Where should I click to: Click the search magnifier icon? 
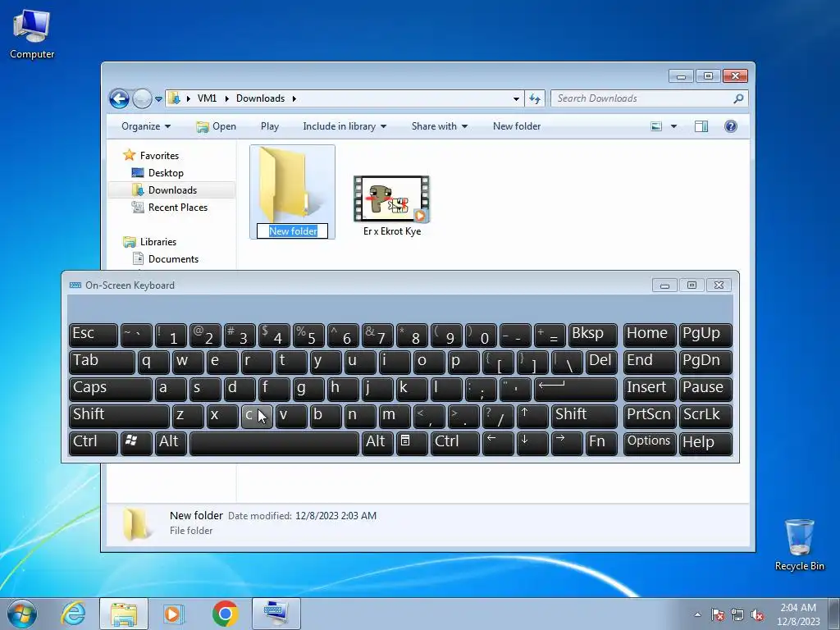point(739,98)
